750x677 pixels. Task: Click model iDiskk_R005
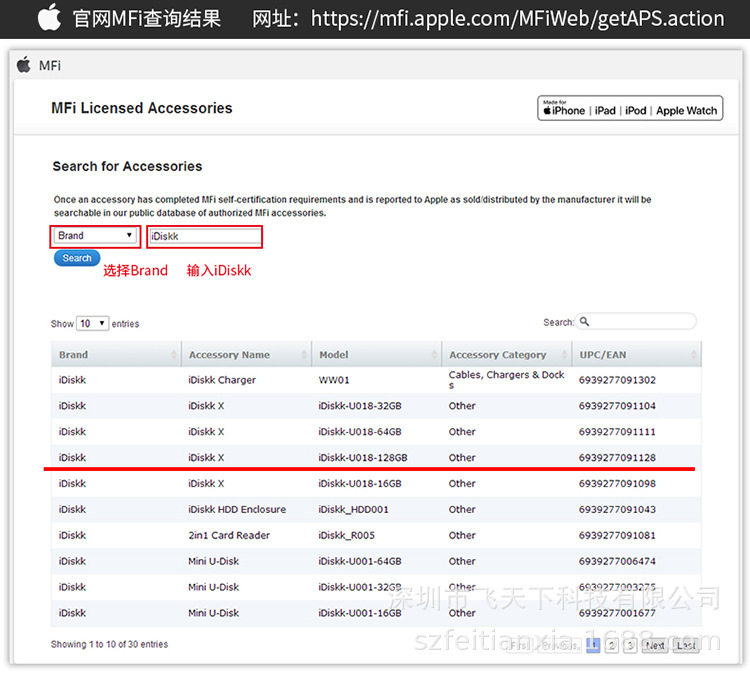point(346,535)
